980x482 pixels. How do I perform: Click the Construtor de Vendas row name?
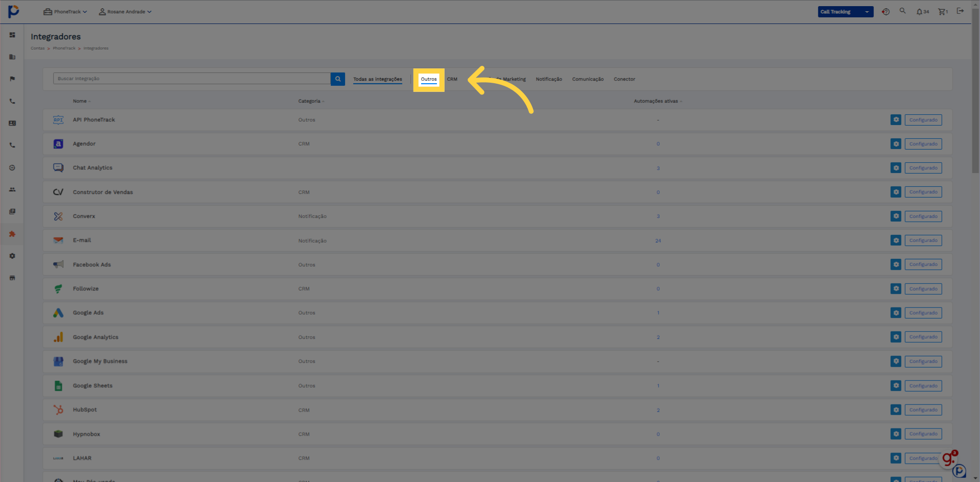pyautogui.click(x=103, y=192)
